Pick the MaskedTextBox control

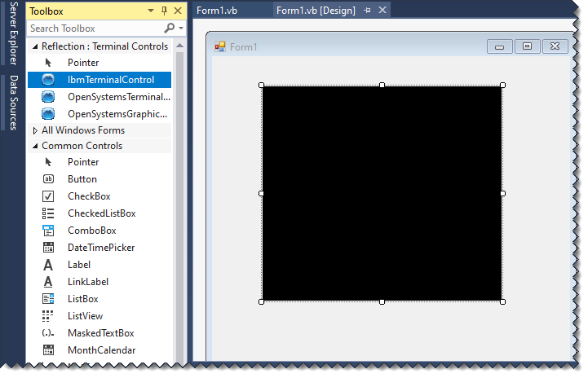click(x=99, y=333)
